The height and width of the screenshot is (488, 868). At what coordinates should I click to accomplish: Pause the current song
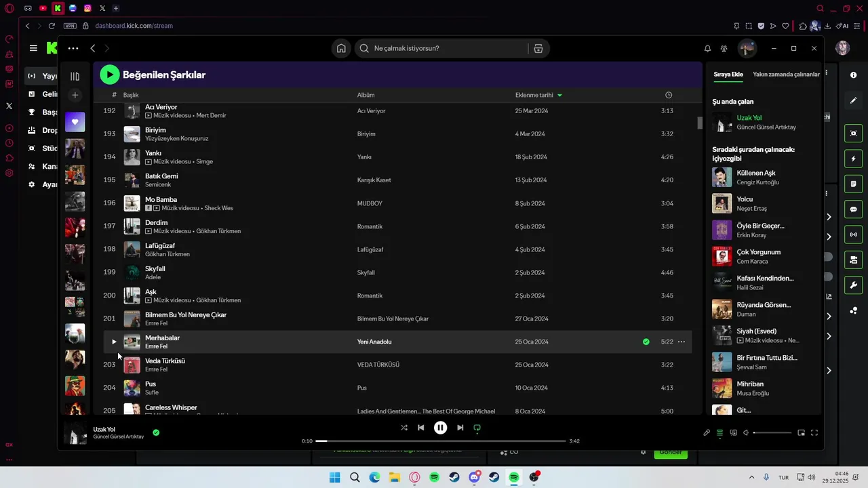pyautogui.click(x=440, y=428)
